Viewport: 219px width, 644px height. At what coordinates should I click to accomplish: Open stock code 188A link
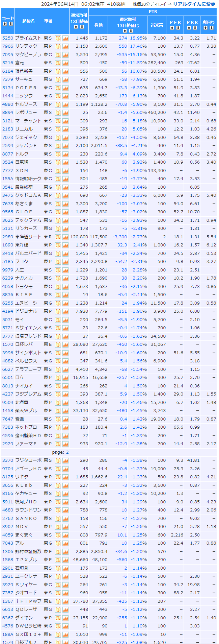click(x=8, y=634)
